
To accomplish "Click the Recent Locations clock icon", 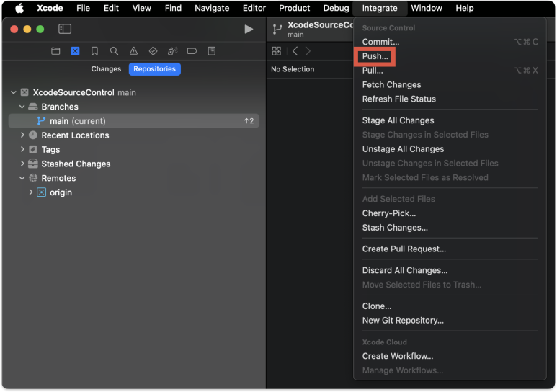I will [33, 135].
